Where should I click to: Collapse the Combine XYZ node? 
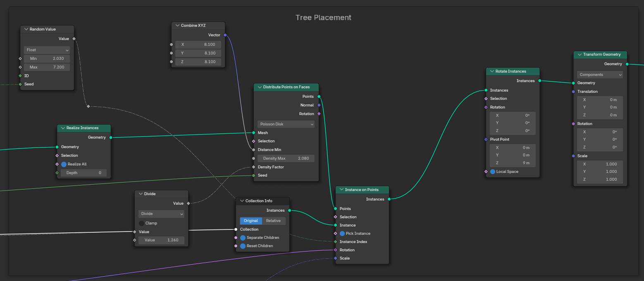point(177,26)
